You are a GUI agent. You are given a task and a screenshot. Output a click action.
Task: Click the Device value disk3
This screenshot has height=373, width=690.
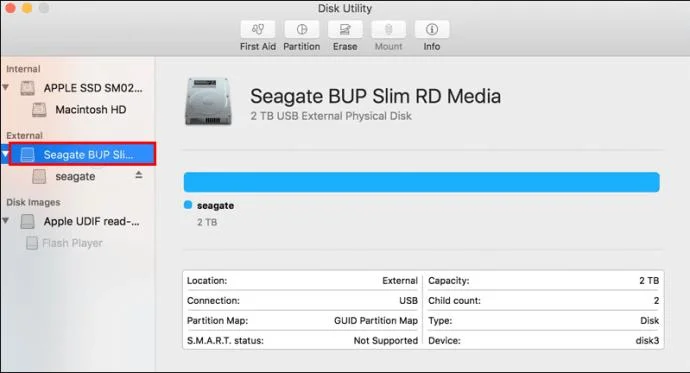point(647,340)
